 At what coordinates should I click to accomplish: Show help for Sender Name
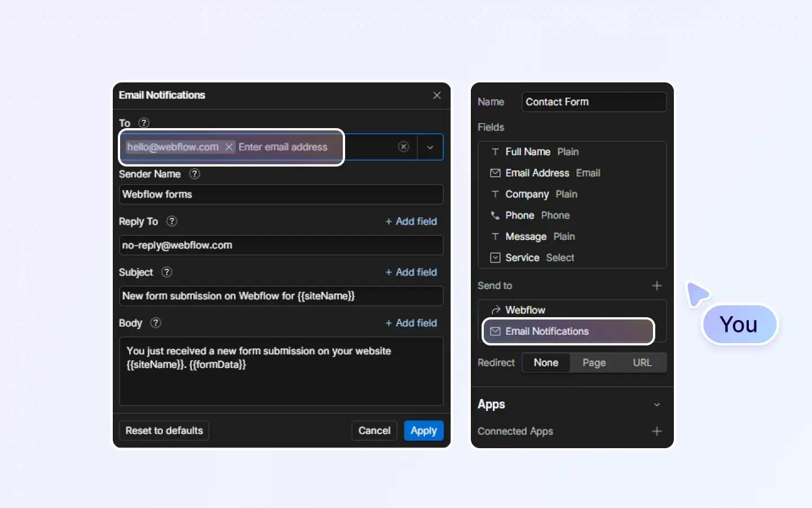tap(195, 174)
